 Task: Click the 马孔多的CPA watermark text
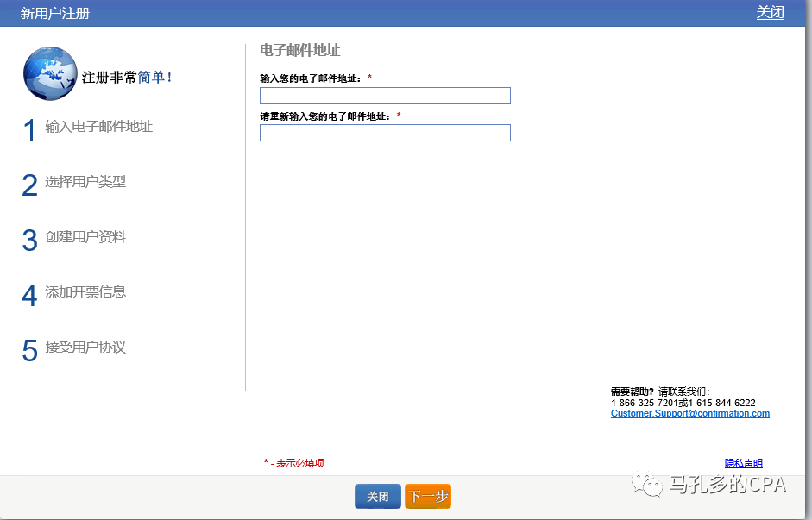click(727, 485)
